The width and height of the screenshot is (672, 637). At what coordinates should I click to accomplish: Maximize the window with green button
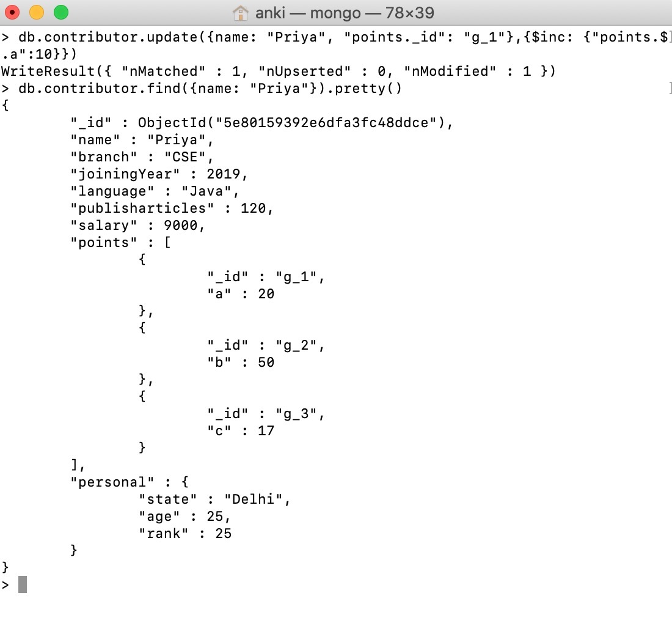tap(61, 12)
